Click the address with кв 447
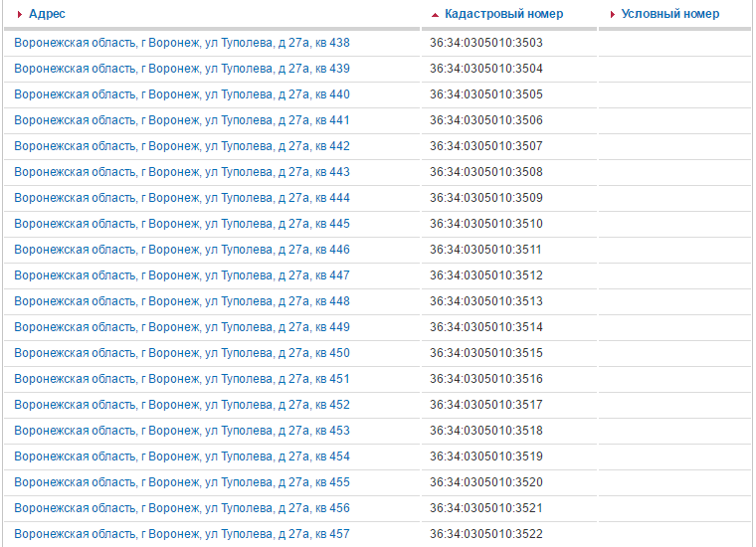756x547 pixels. pyautogui.click(x=182, y=275)
